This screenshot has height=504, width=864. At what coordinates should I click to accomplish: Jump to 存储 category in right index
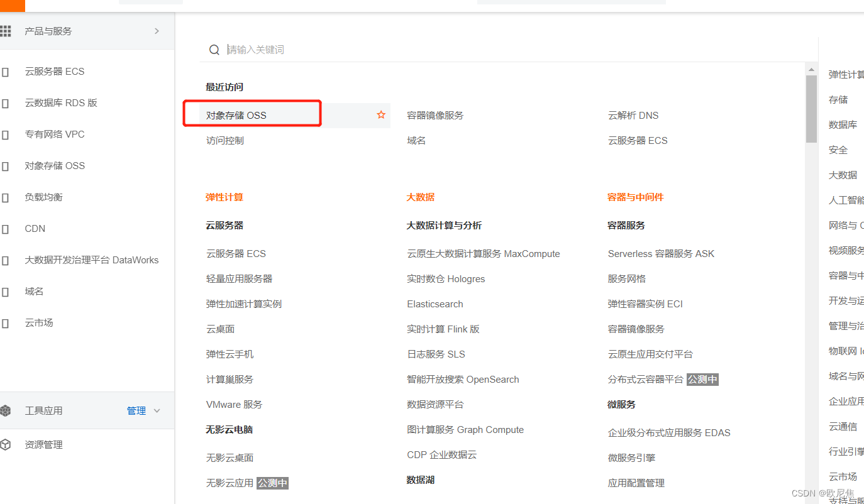[x=838, y=99]
